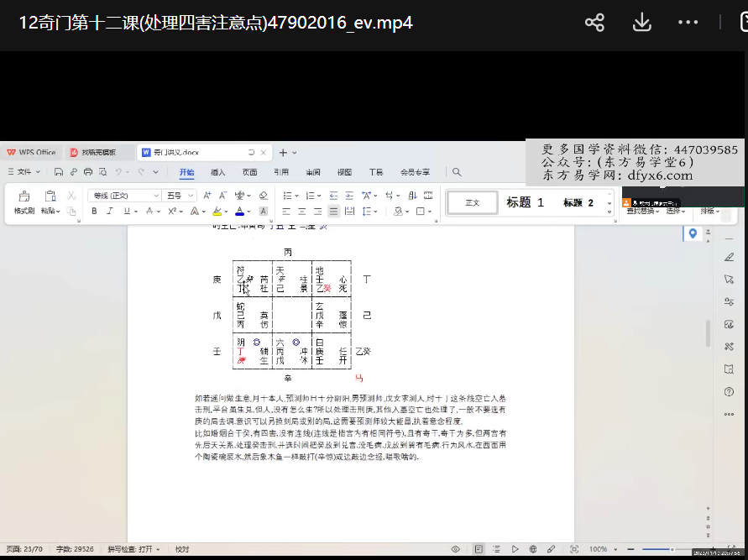Toggle center text alignment
This screenshot has width=748, height=560.
click(x=301, y=212)
